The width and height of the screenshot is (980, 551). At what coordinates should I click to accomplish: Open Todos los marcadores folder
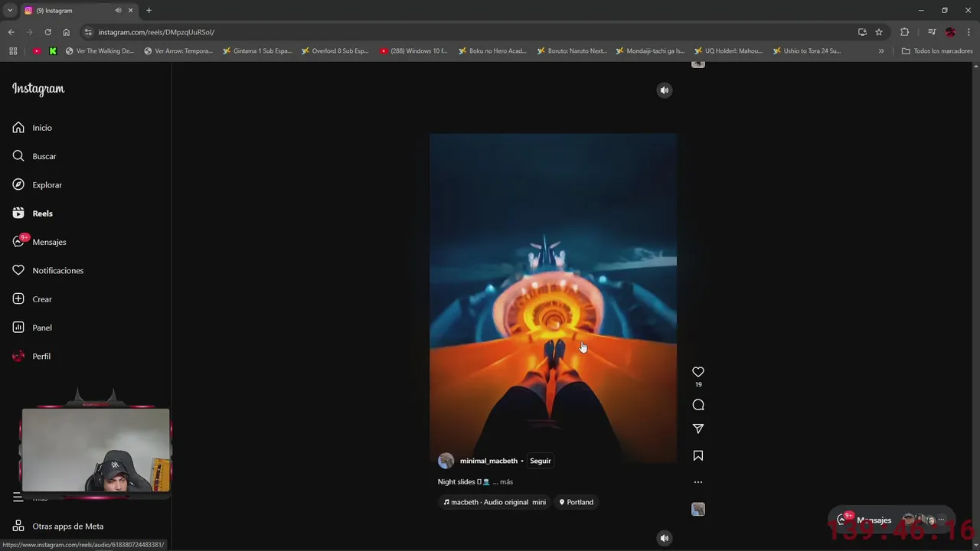(x=937, y=51)
